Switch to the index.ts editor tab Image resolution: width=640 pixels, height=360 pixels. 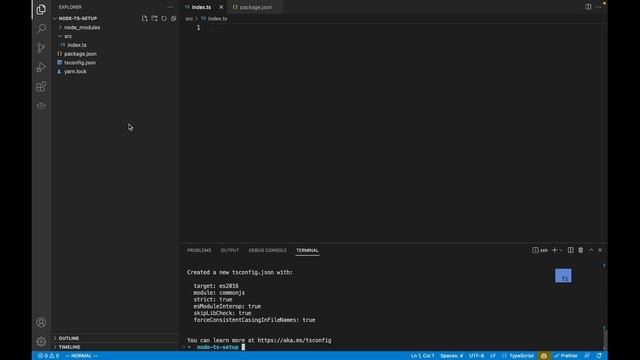tap(201, 7)
